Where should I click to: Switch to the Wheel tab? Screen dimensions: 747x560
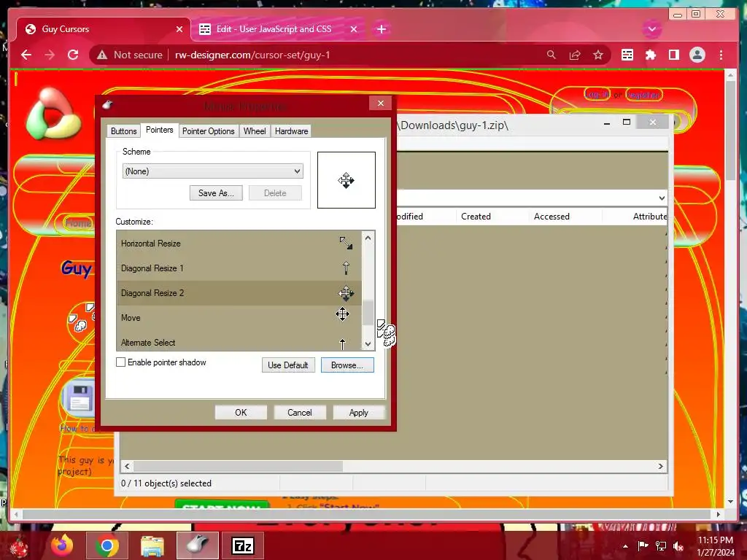tap(255, 131)
